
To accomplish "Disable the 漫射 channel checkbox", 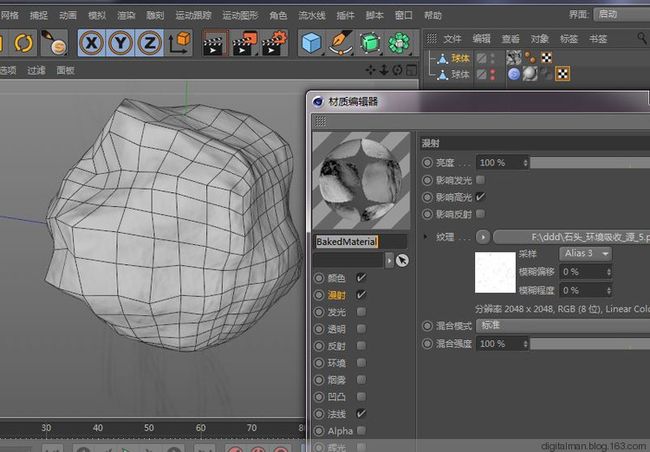I will [361, 295].
